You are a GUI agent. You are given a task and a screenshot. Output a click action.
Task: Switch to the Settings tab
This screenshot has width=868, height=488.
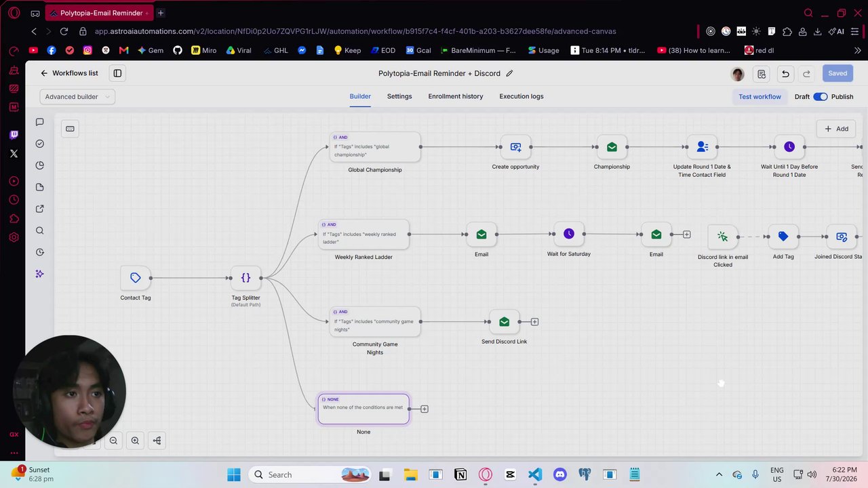(399, 96)
